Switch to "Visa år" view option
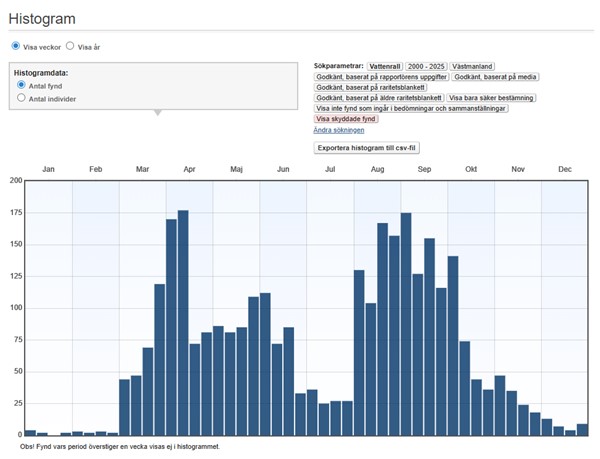Screen dimensions: 600x459 (x=70, y=46)
